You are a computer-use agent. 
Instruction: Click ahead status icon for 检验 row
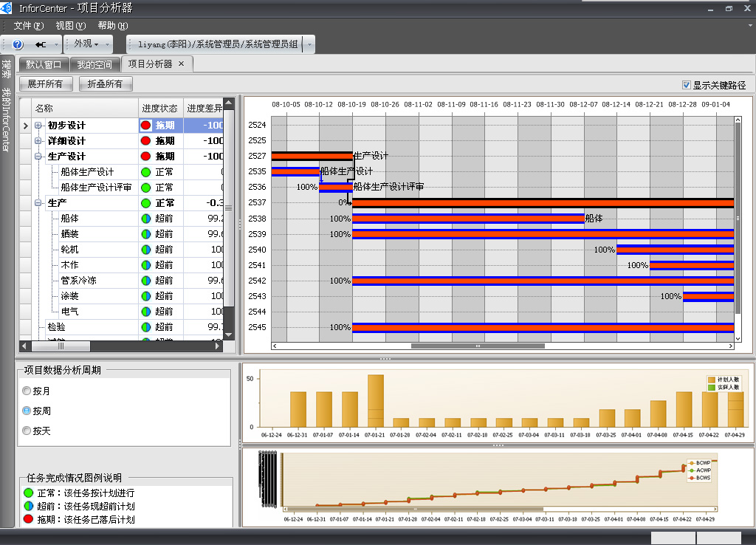click(145, 327)
